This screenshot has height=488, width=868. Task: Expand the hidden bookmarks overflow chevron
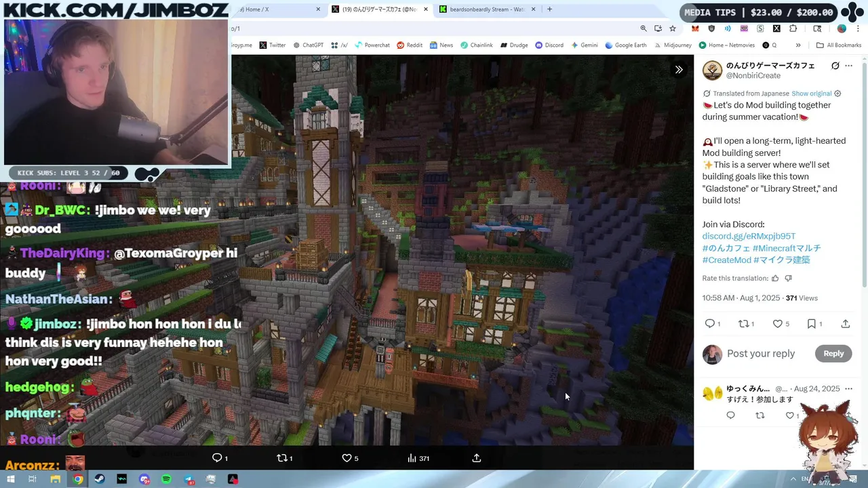tap(798, 45)
